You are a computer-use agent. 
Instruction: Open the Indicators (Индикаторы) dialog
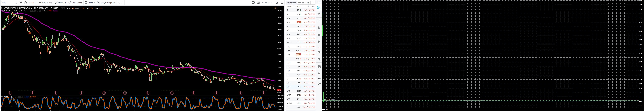[45, 3]
